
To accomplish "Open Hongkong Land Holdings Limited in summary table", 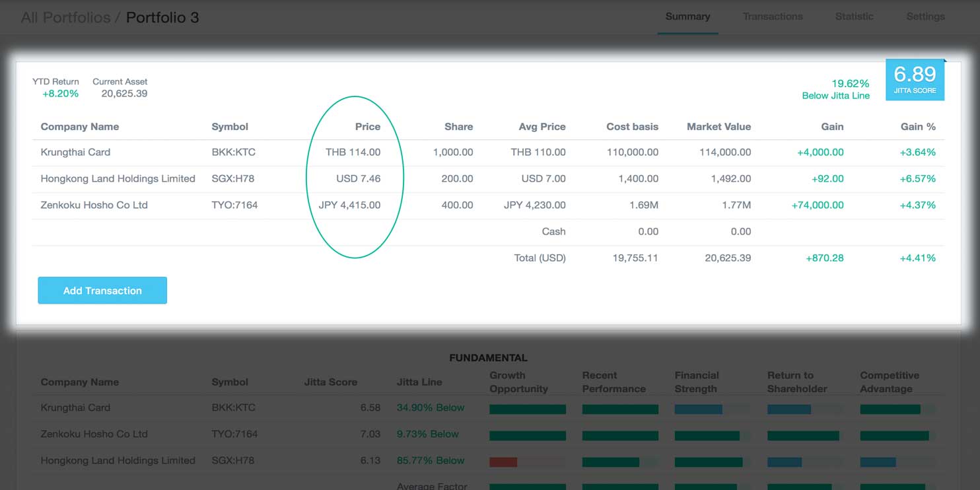I will click(118, 179).
